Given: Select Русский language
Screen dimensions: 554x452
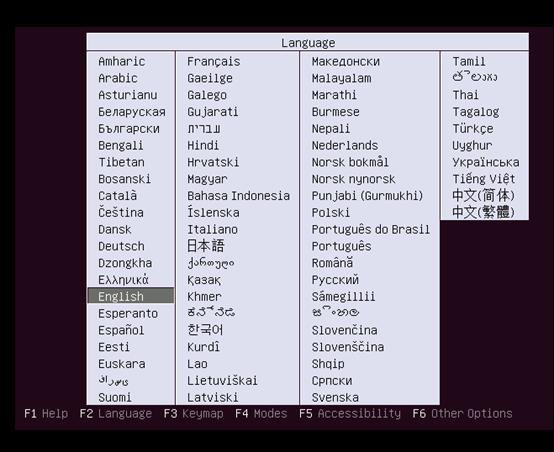Looking at the screenshot, I should pyautogui.click(x=335, y=280).
